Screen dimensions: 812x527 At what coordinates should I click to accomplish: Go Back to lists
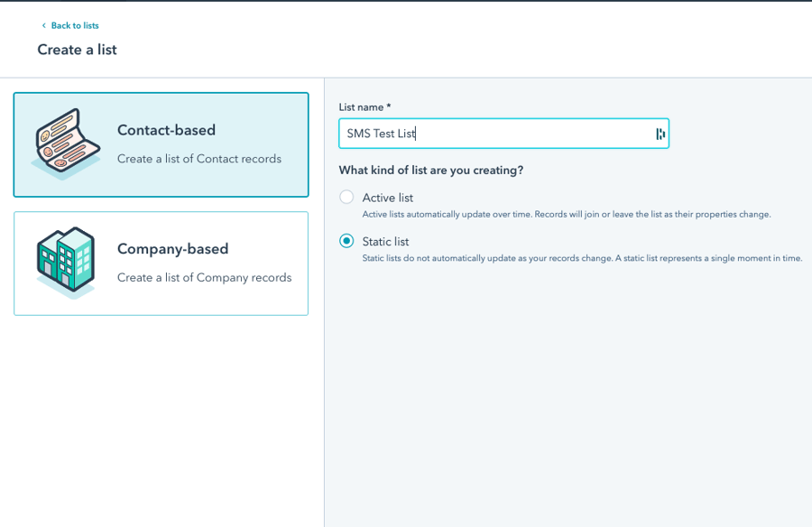pos(75,25)
